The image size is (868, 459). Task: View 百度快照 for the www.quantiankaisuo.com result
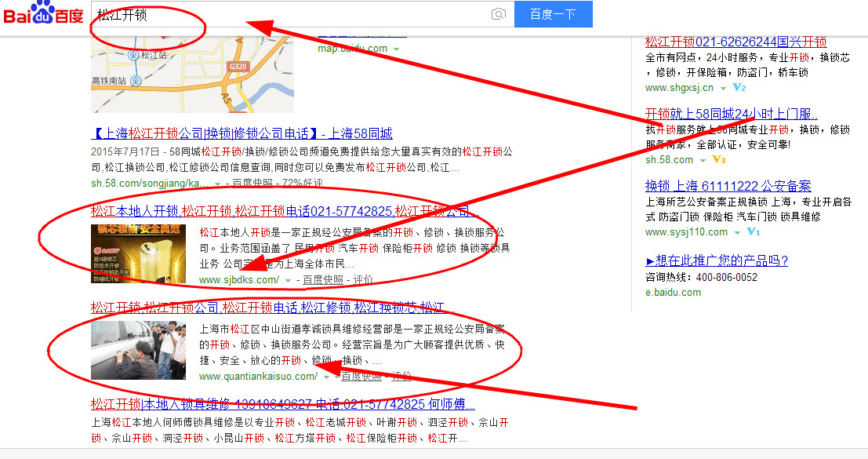[361, 377]
